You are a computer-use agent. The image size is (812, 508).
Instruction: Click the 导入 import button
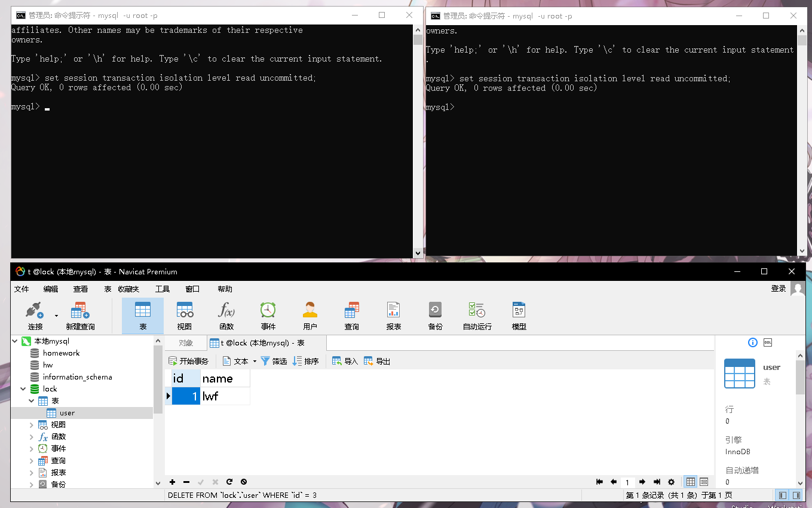(345, 361)
